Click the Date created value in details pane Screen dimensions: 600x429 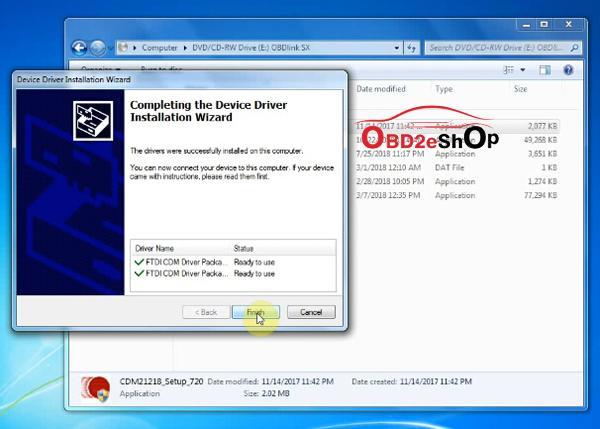pos(436,382)
